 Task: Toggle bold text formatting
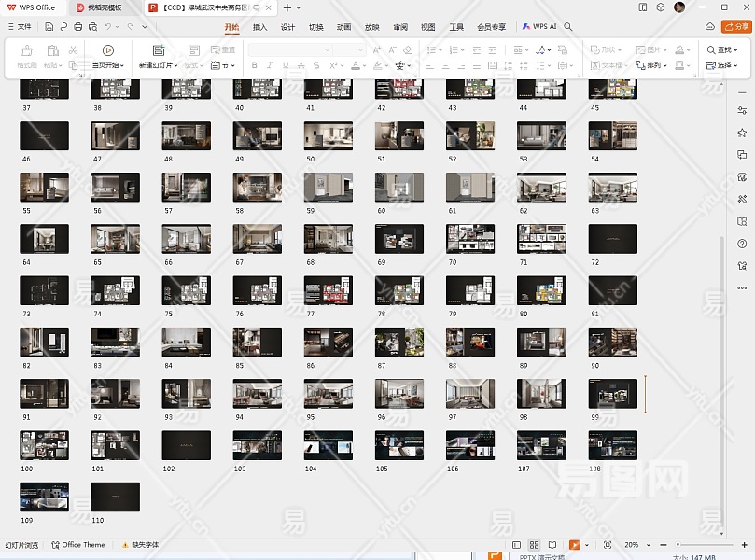coord(253,65)
